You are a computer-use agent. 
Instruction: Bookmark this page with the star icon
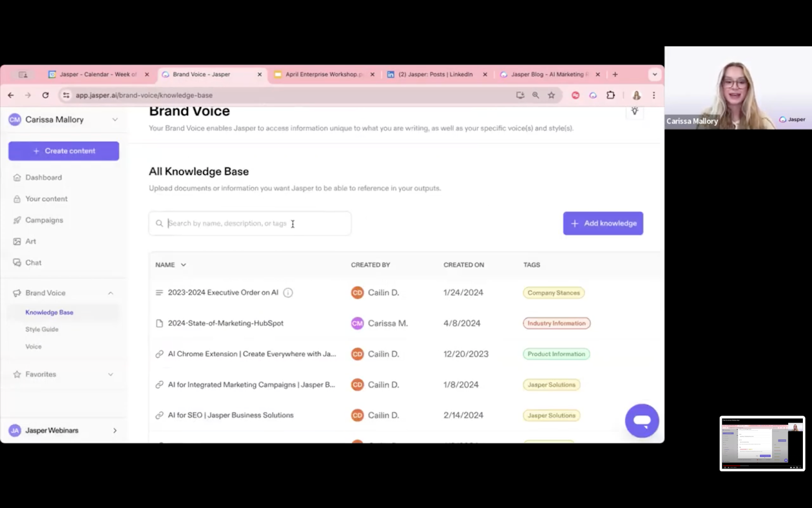[551, 95]
